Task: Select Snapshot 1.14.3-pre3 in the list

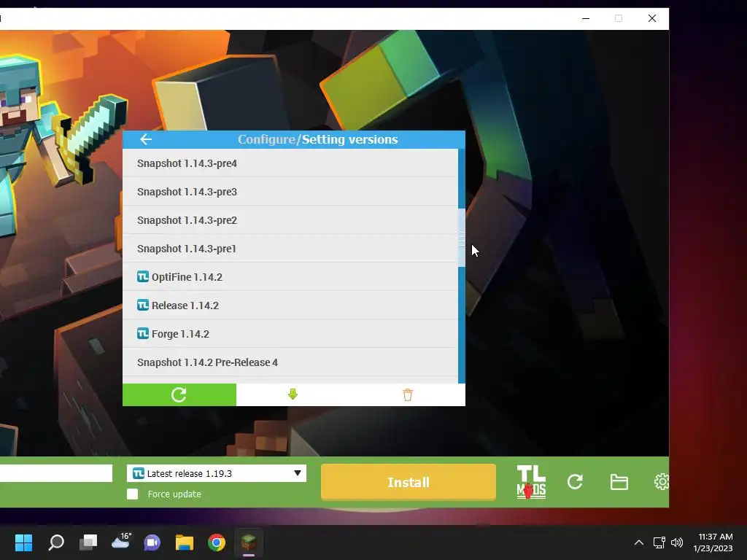Action: [290, 192]
